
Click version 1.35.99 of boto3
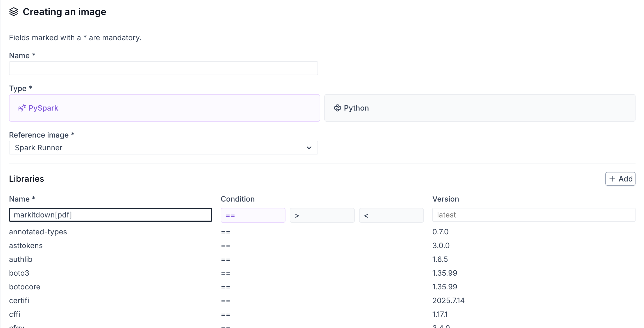click(445, 273)
